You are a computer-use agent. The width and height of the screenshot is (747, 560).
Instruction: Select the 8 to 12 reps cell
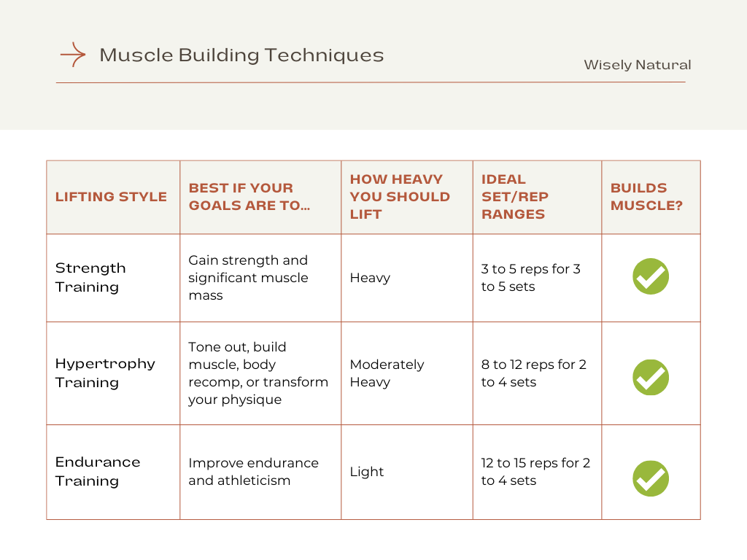[x=533, y=373]
